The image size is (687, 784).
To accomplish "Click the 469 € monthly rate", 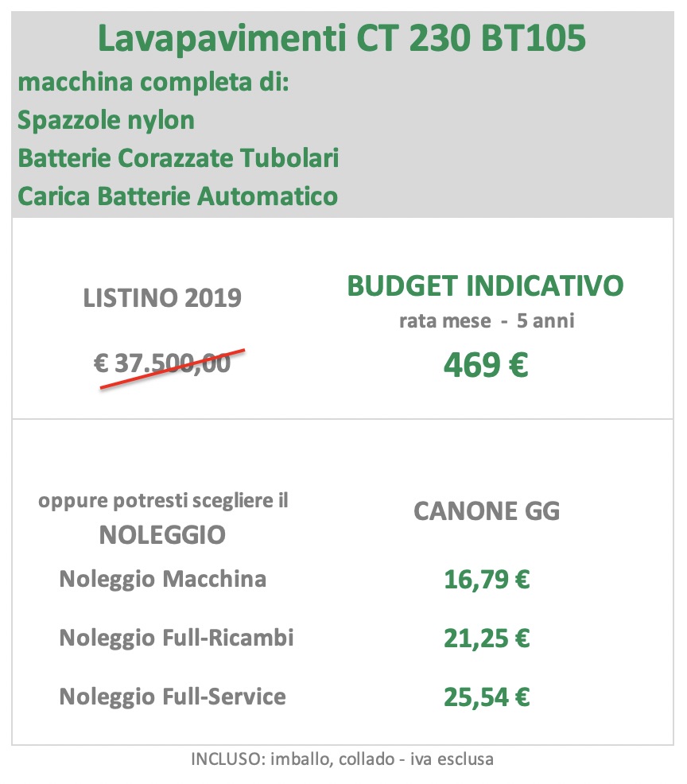I will [486, 365].
